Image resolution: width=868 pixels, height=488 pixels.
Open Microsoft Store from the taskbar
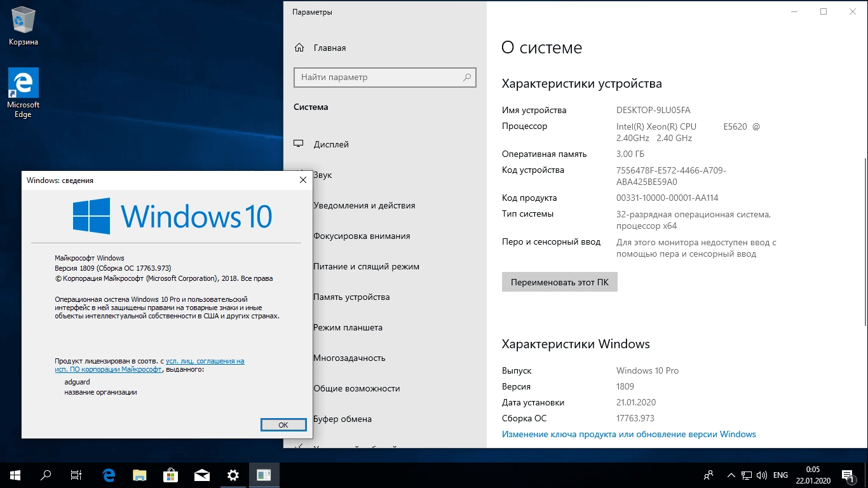coord(171,475)
